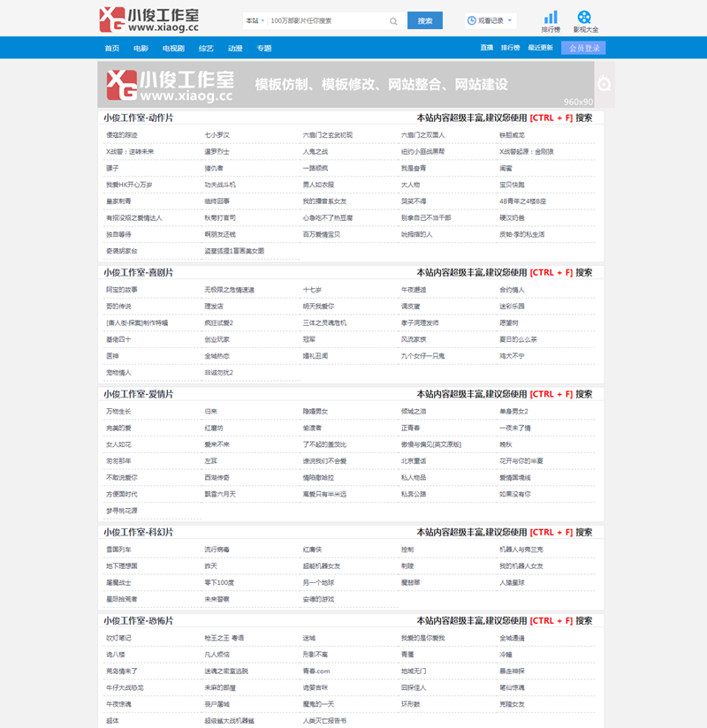Open the 电视剧 nav tab
Screen dimensions: 707x728
click(x=173, y=49)
